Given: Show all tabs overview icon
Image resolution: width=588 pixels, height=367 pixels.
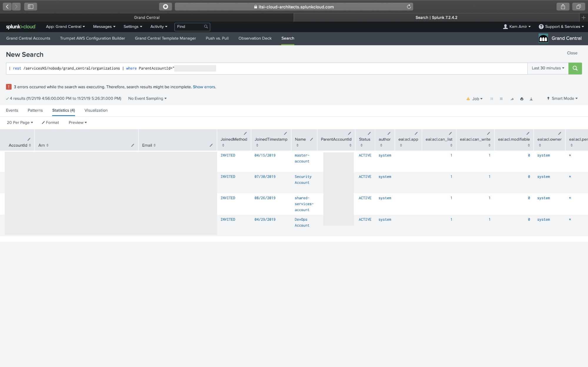Looking at the screenshot, I should point(578,6).
